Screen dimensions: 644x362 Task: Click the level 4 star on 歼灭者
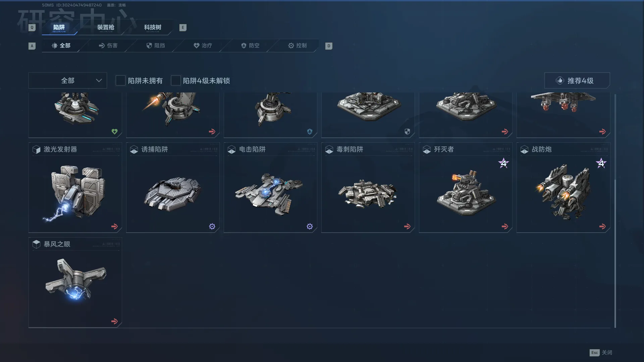503,163
